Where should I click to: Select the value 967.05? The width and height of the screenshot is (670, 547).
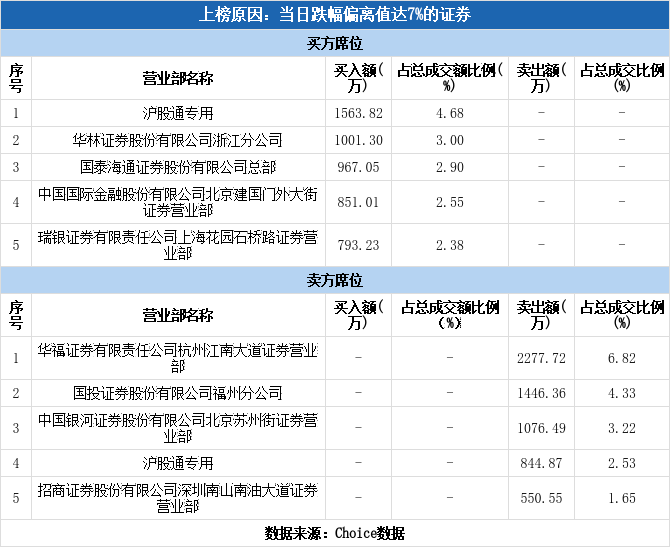tap(359, 167)
